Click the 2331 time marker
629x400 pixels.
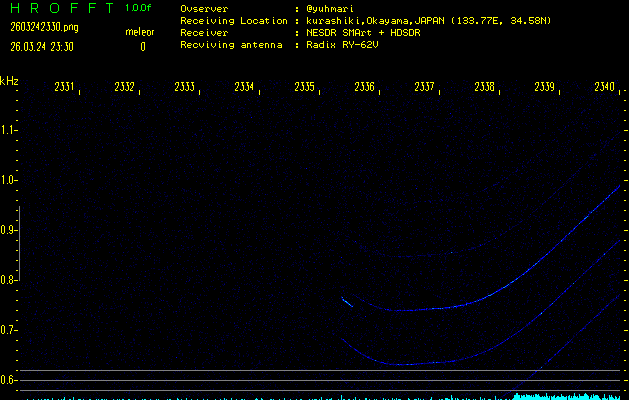[64, 88]
